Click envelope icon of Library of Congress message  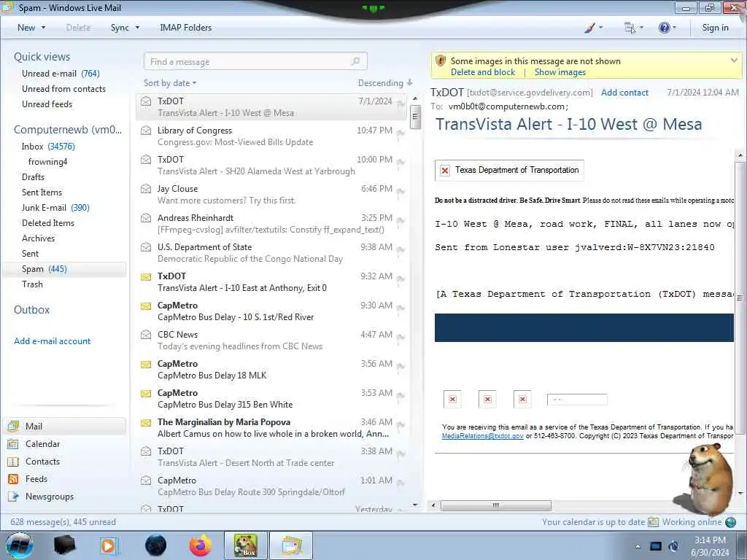point(146,131)
